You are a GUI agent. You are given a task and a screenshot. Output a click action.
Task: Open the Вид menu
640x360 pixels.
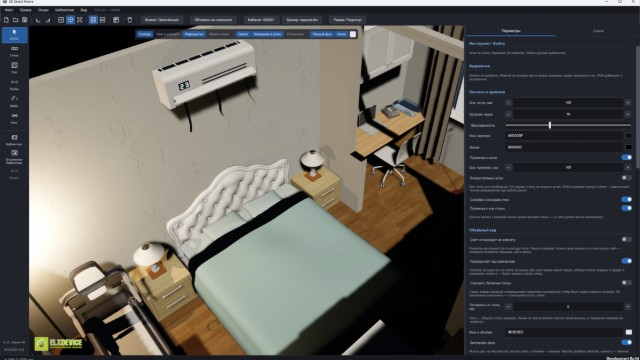(83, 10)
